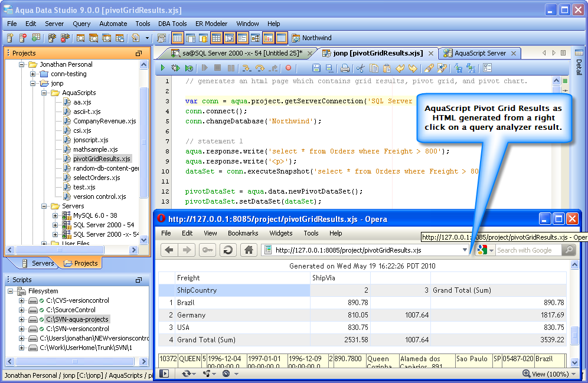
Task: Click the Opera back arrow button
Action: pos(169,250)
